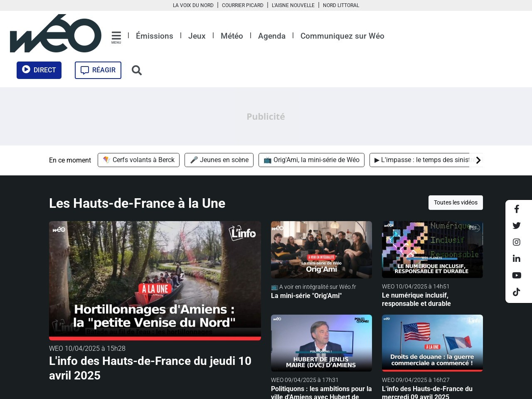
Task: Open Politiquons : les ambitions pour Amiens title
Action: (321, 393)
